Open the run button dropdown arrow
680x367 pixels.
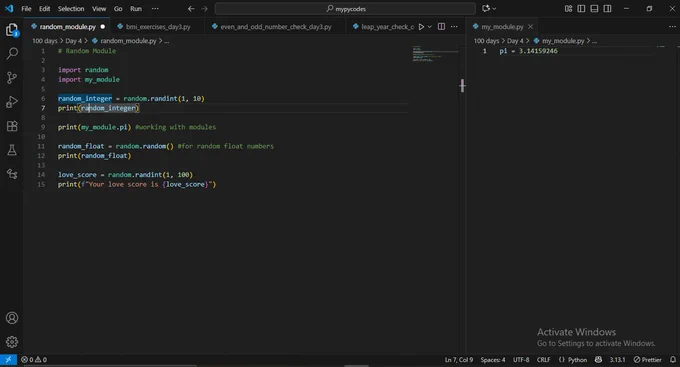point(430,26)
